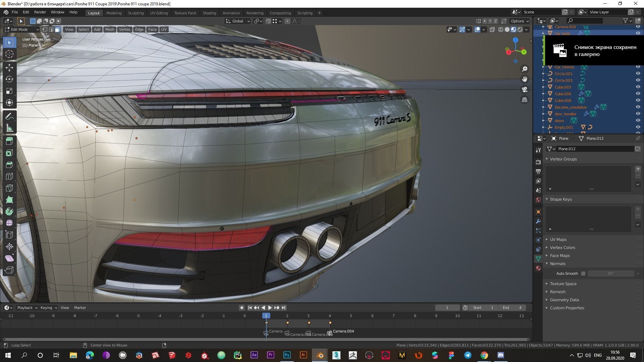The image size is (644, 362).
Task: Adjust Auto Smooth angle 30° slider
Action: pyautogui.click(x=611, y=274)
